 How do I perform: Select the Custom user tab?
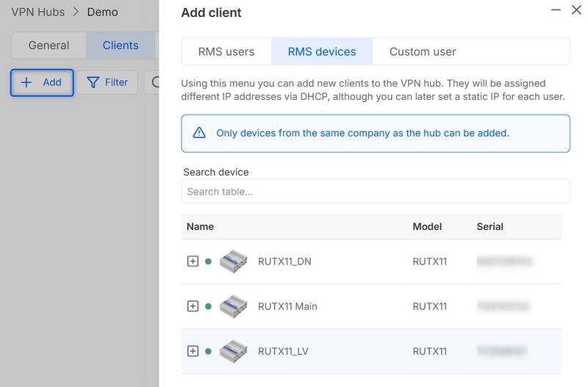[423, 51]
